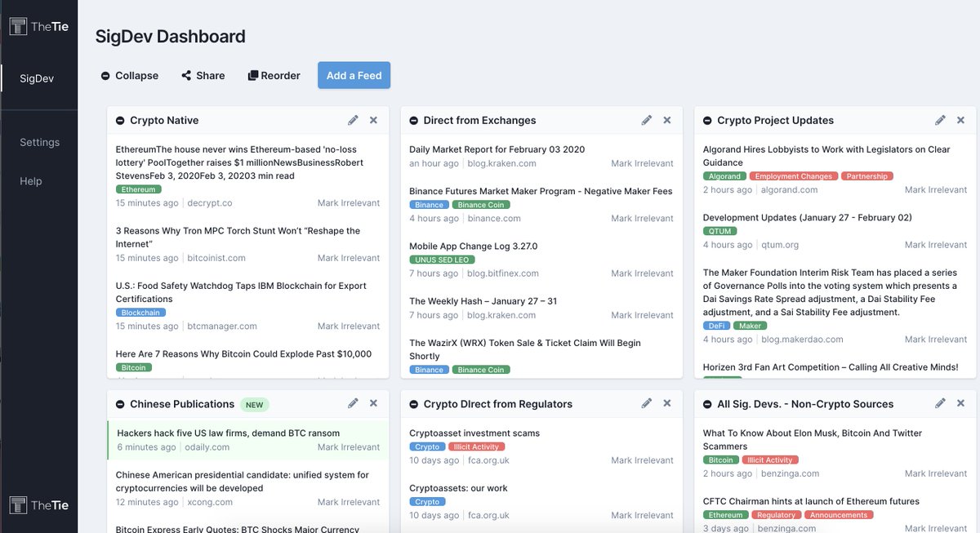Select SigDev in the sidebar
Image resolution: width=980 pixels, height=533 pixels.
(38, 78)
